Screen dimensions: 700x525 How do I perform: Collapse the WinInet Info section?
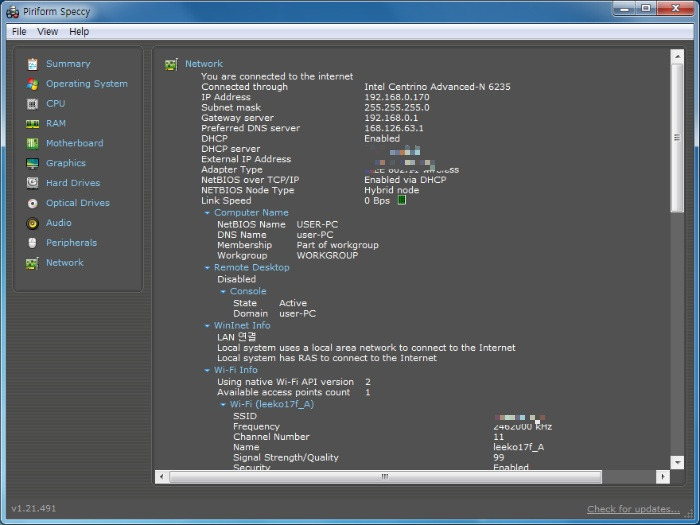pos(207,326)
